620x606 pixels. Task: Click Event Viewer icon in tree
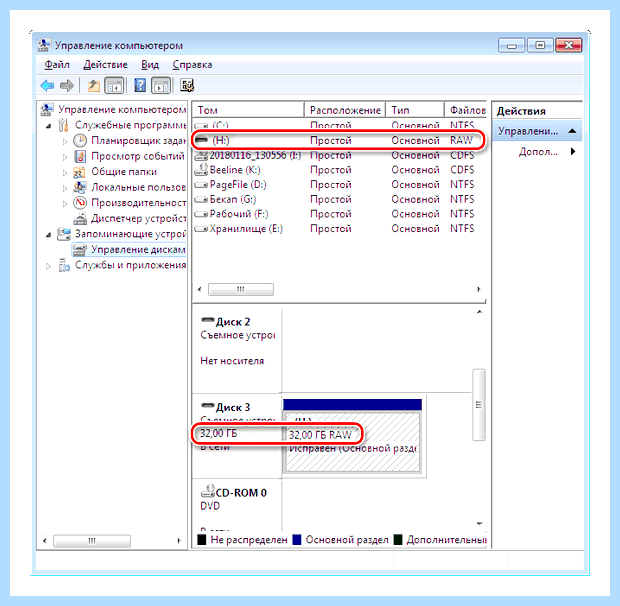pos(80,156)
